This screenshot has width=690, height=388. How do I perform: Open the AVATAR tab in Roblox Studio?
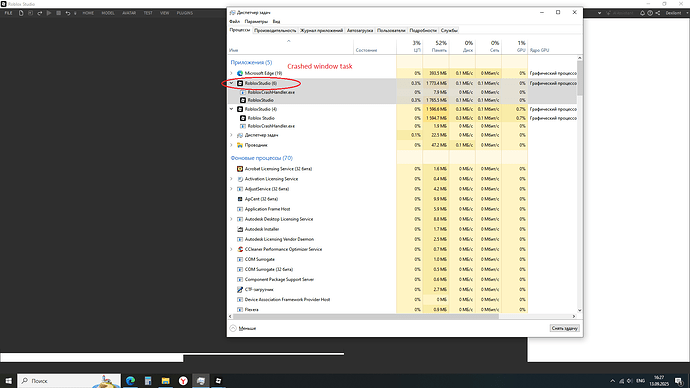[129, 13]
